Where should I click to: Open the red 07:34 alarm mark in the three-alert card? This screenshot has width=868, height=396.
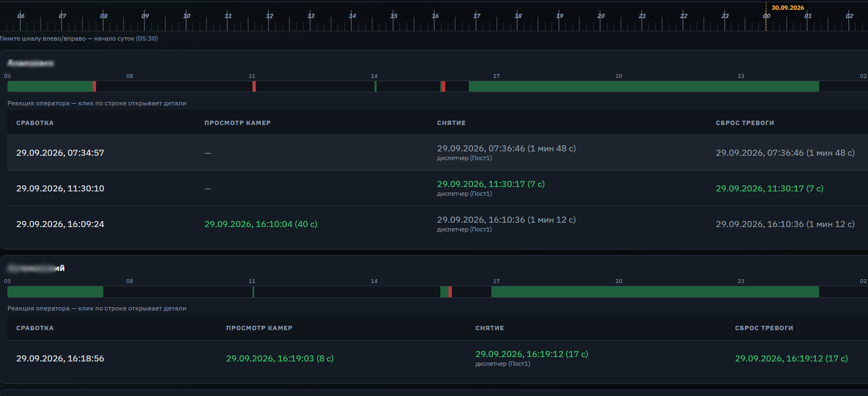(94, 86)
